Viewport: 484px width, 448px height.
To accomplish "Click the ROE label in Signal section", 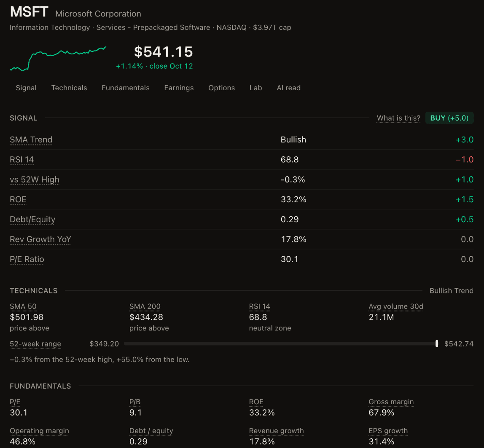I will coord(18,200).
